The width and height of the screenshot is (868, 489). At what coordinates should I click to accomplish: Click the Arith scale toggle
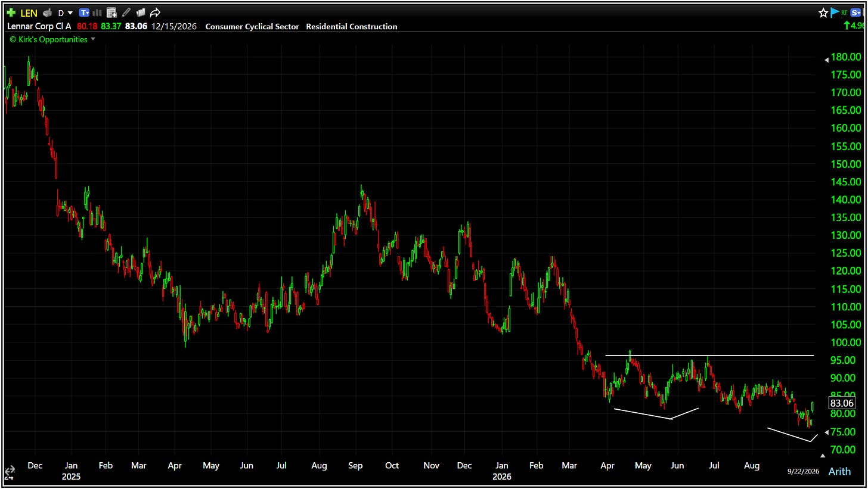click(x=839, y=471)
